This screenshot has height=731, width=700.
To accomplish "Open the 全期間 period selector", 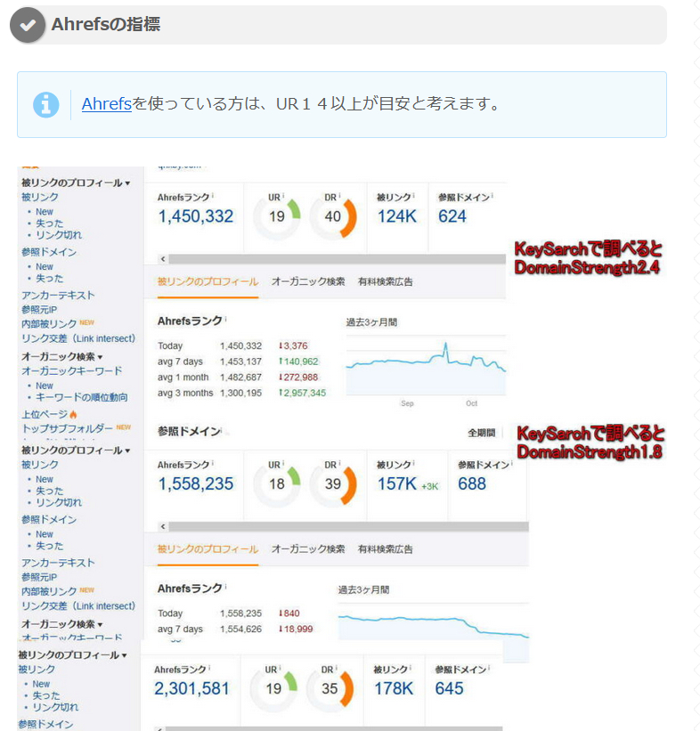I will (481, 433).
